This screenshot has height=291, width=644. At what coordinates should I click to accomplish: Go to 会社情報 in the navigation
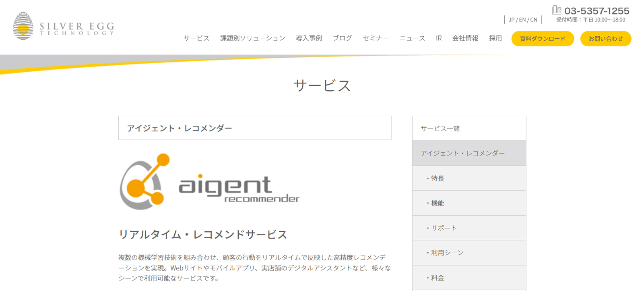point(465,38)
